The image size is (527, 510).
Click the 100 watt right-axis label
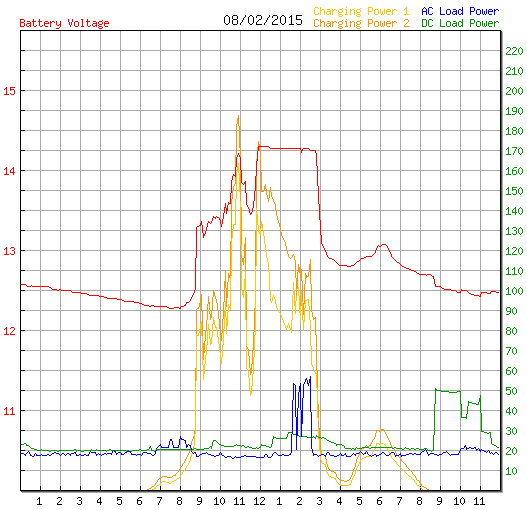[514, 291]
